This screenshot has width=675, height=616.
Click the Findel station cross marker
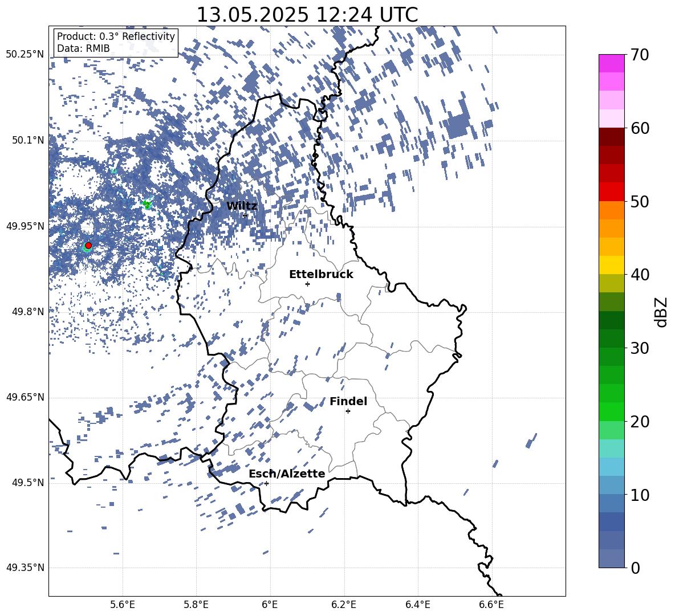348,411
